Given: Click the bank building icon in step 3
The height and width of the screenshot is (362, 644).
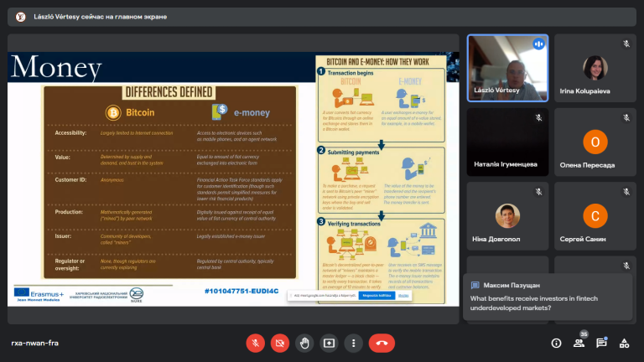Looking at the screenshot, I should (x=428, y=230).
